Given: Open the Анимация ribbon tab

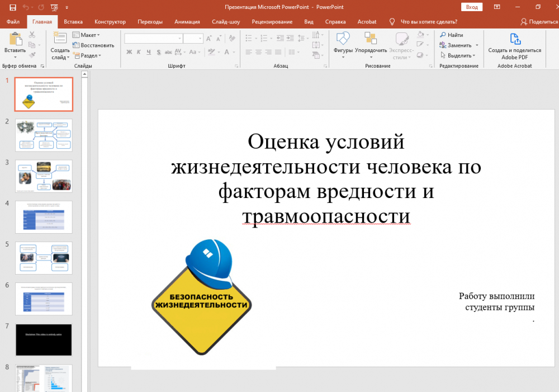Looking at the screenshot, I should (x=187, y=22).
